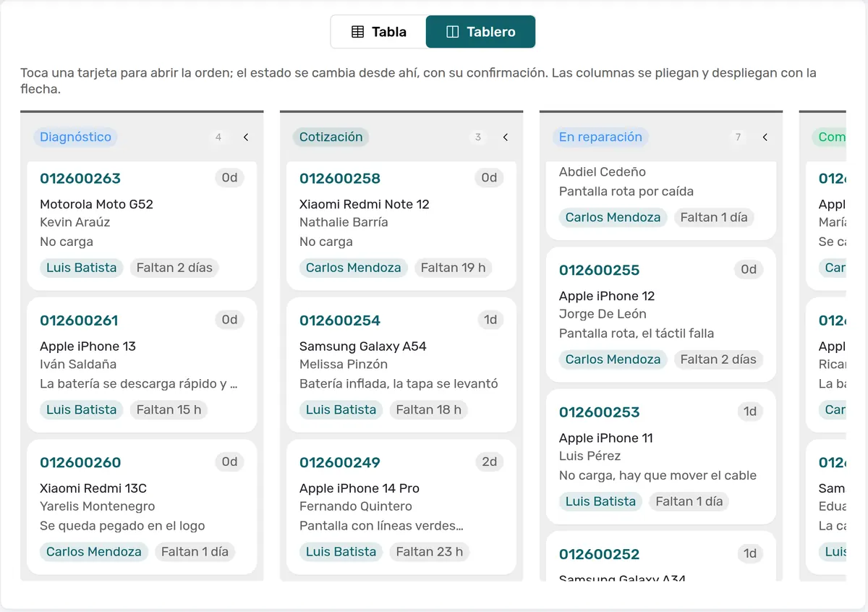Click customer name Fernando Quintero
The width and height of the screenshot is (868, 612).
(356, 506)
